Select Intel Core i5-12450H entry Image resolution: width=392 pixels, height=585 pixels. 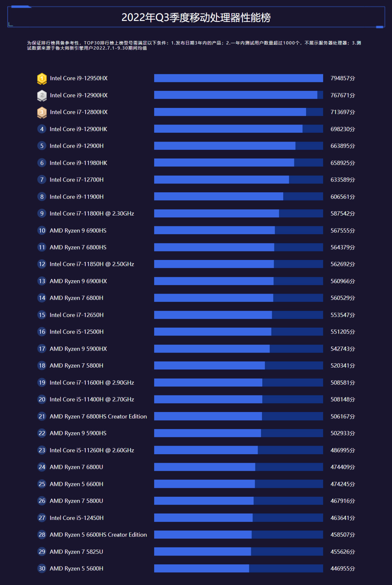click(x=77, y=518)
